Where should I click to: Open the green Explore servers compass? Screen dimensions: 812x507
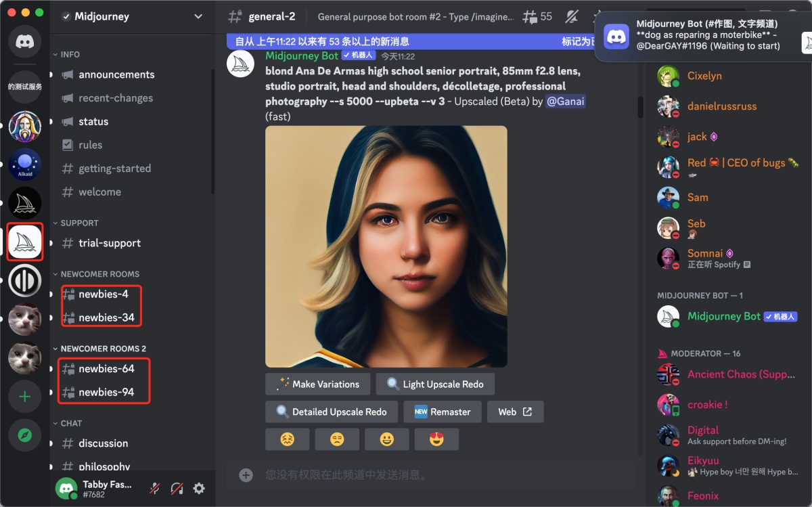[x=24, y=435]
